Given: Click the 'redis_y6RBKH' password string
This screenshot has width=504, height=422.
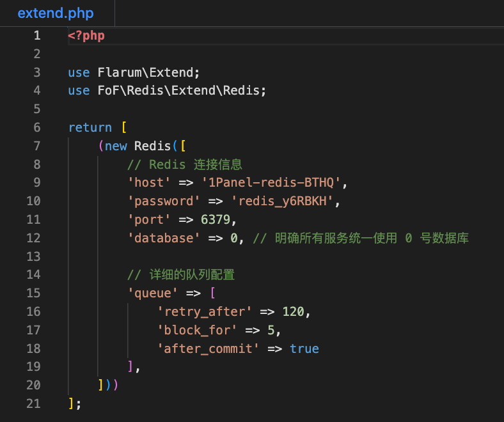Looking at the screenshot, I should coord(285,201).
